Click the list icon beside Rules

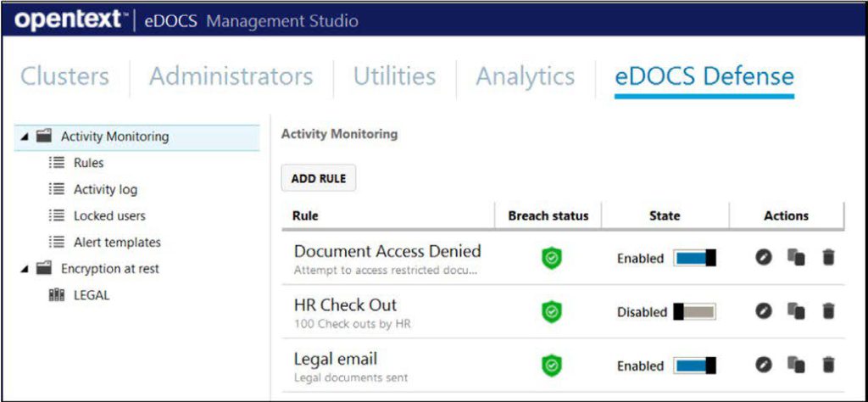pos(56,163)
